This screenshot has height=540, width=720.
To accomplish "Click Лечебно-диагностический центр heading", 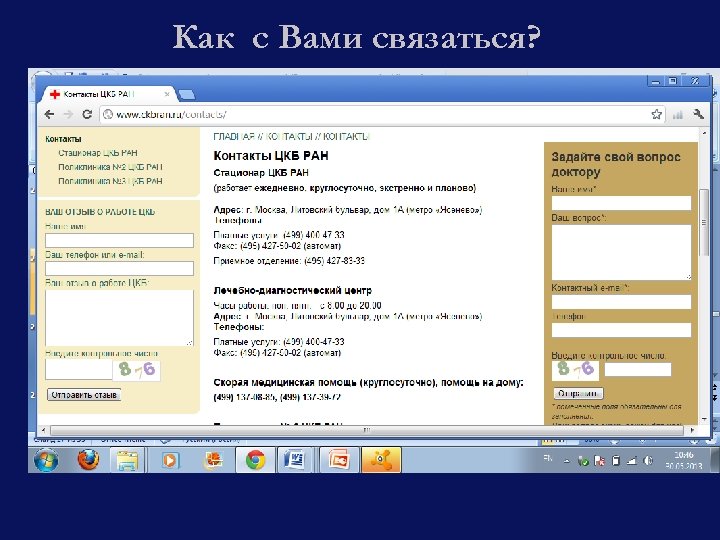I will point(292,291).
